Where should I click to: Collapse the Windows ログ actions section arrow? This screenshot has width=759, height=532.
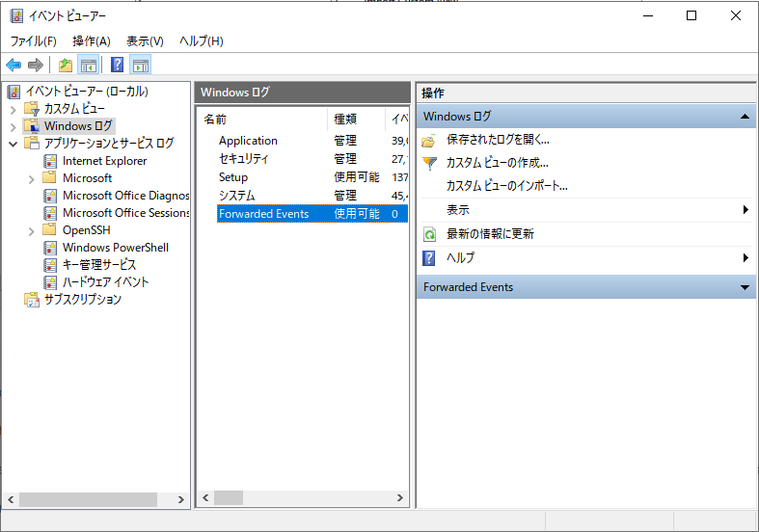[745, 117]
